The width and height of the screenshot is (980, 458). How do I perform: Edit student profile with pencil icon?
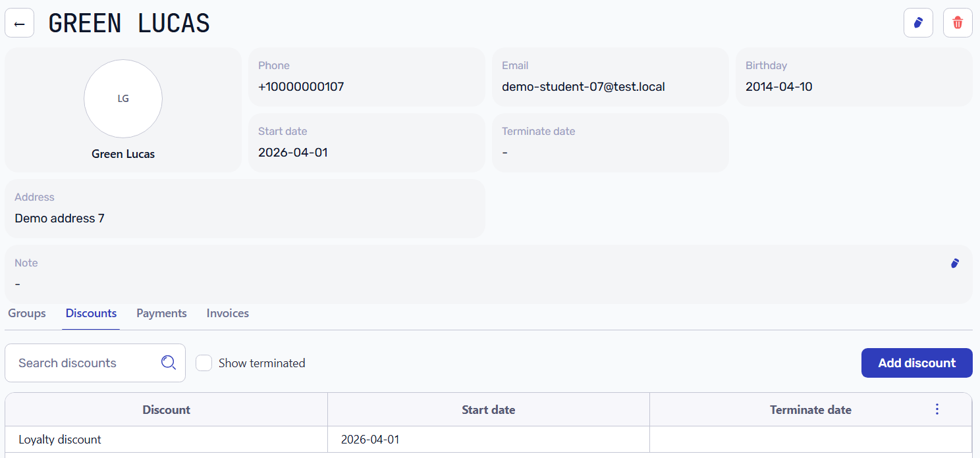click(x=918, y=23)
